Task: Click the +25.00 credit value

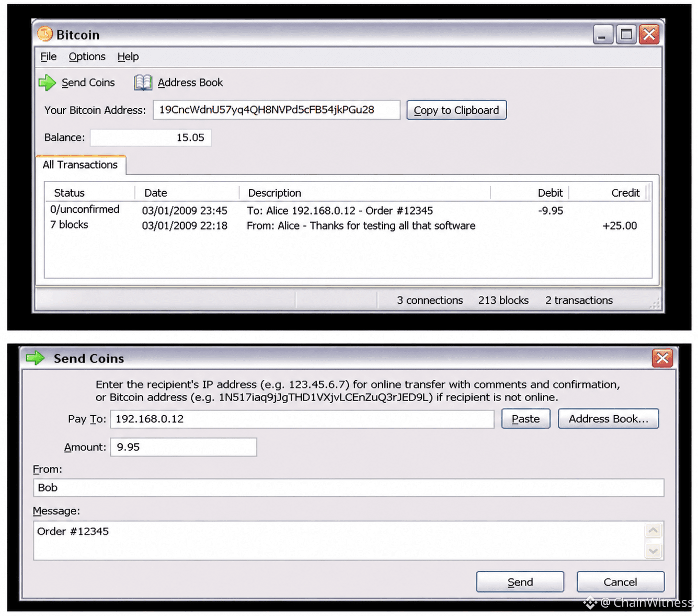Action: point(620,226)
